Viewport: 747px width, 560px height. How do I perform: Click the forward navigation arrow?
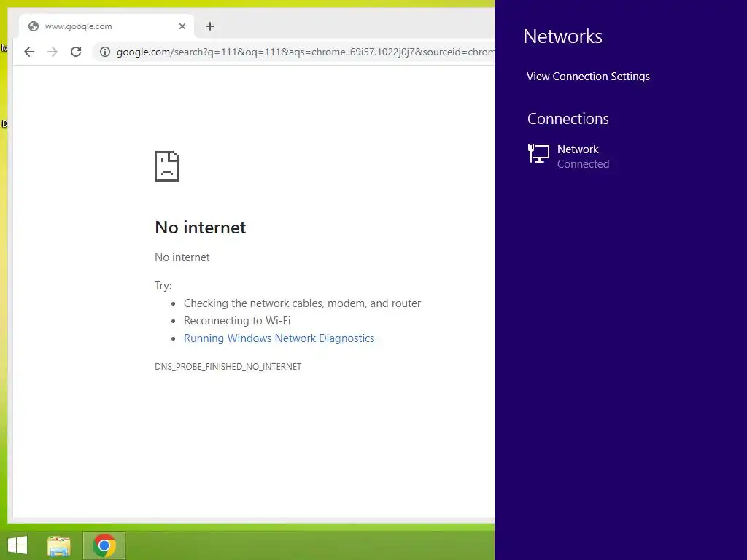point(53,52)
